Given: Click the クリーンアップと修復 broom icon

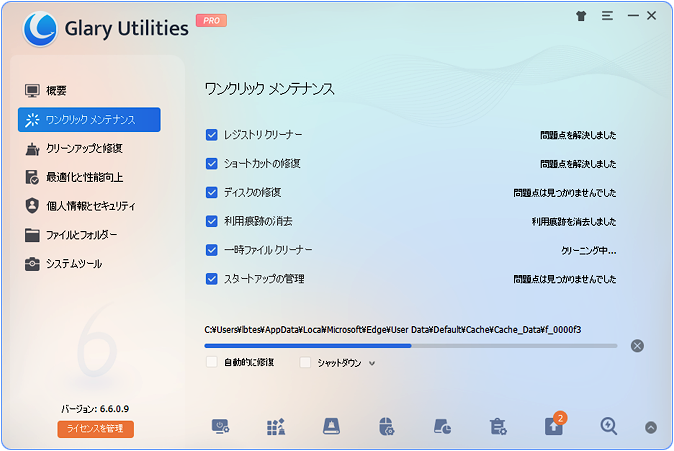Looking at the screenshot, I should [32, 149].
